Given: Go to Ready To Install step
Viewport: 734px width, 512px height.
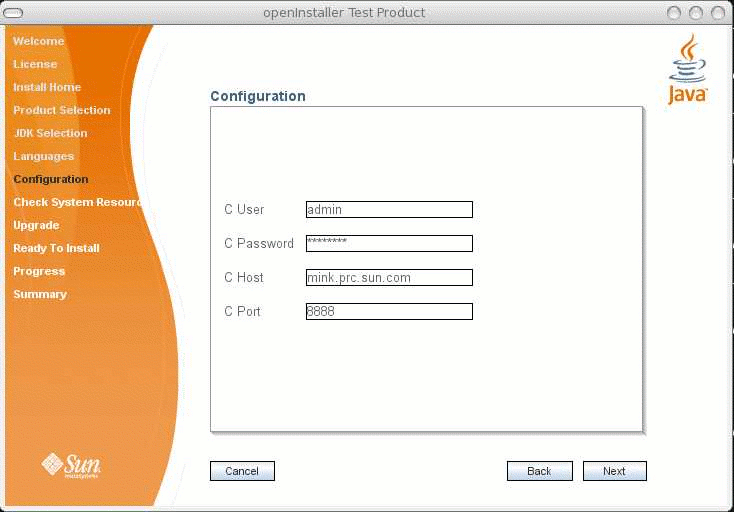Looking at the screenshot, I should [56, 248].
